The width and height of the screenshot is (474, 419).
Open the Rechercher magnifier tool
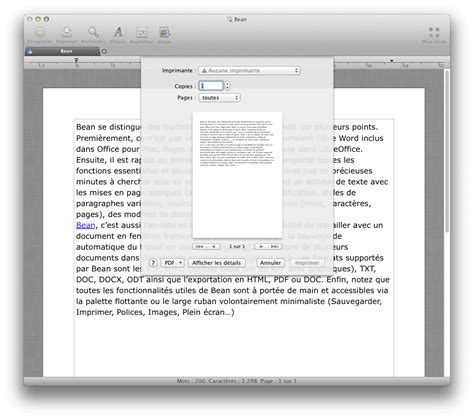click(93, 33)
